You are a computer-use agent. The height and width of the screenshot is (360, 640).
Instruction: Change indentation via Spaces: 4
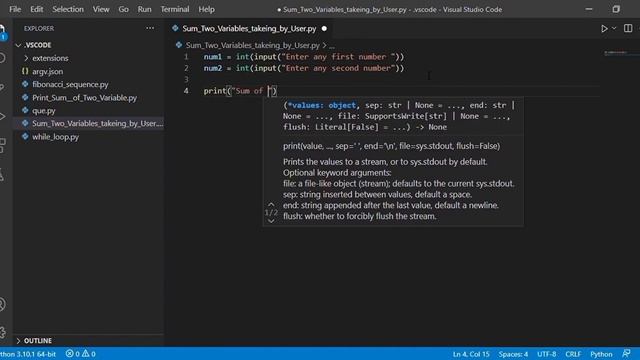tap(513, 354)
